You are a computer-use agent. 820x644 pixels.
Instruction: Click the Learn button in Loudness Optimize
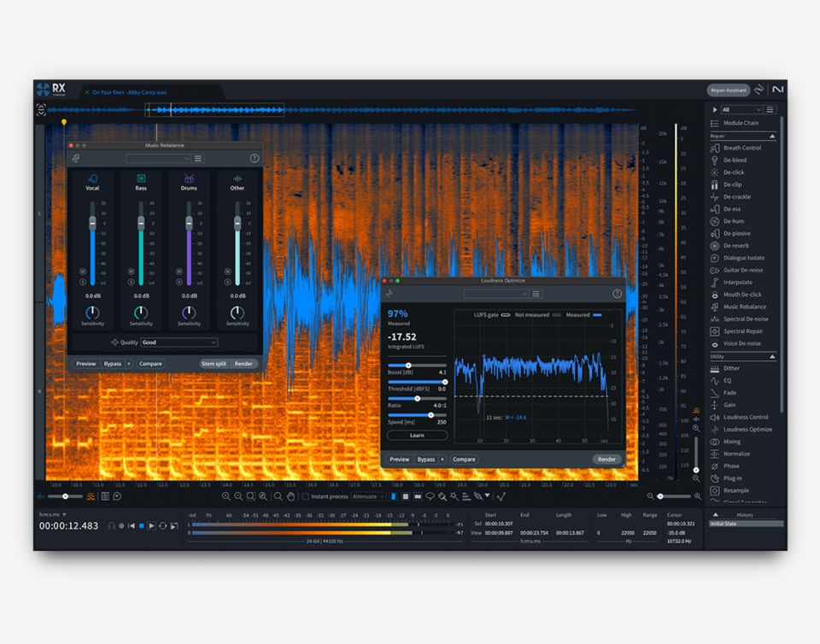point(417,436)
